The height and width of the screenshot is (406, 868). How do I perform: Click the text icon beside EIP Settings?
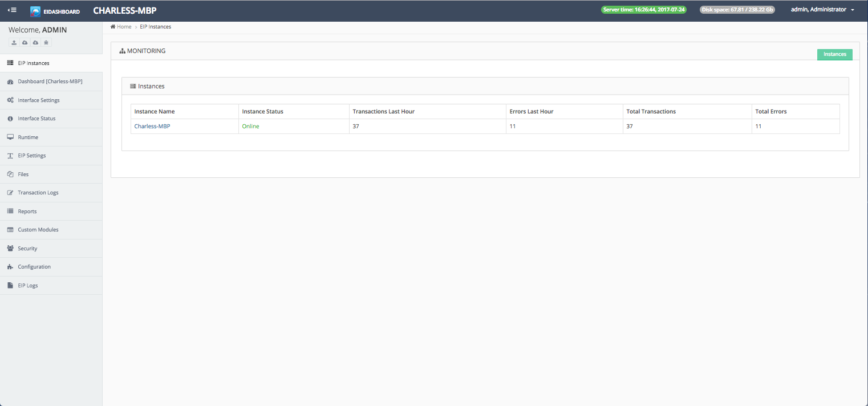tap(10, 156)
